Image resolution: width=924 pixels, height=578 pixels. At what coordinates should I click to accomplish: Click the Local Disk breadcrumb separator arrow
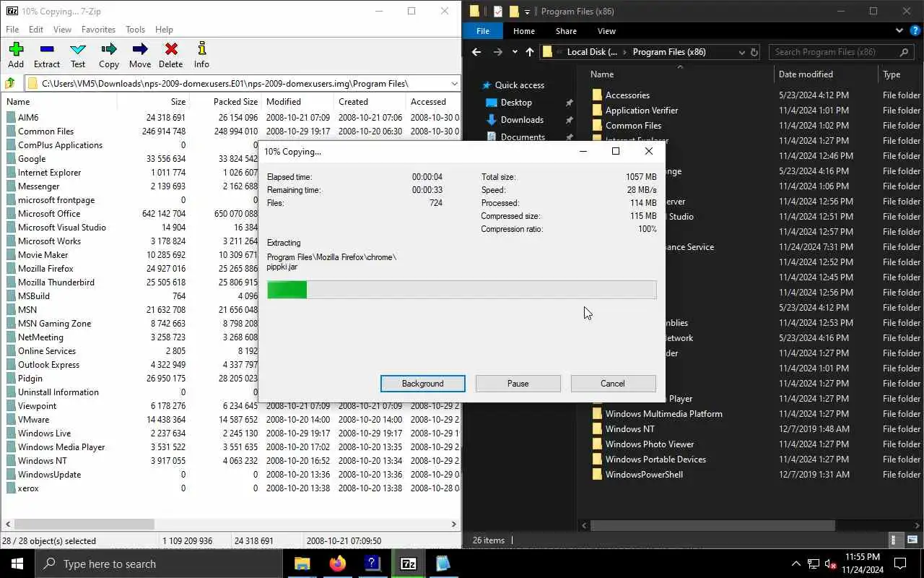click(625, 52)
